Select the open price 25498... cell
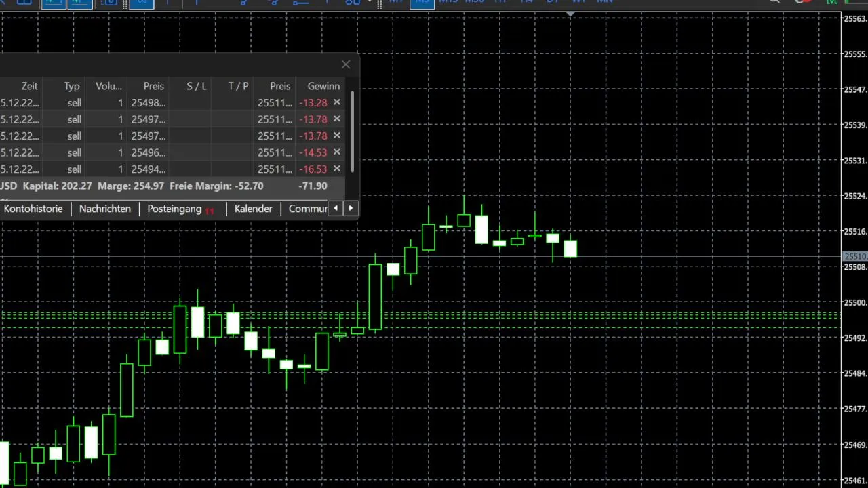The image size is (868, 488). (x=149, y=103)
